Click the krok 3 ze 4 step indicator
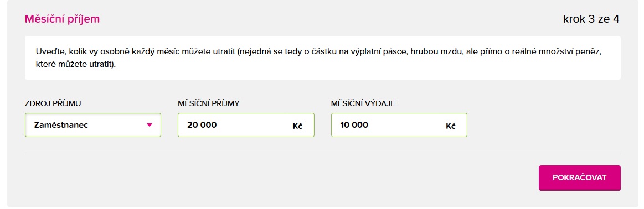The image size is (644, 209). (591, 19)
